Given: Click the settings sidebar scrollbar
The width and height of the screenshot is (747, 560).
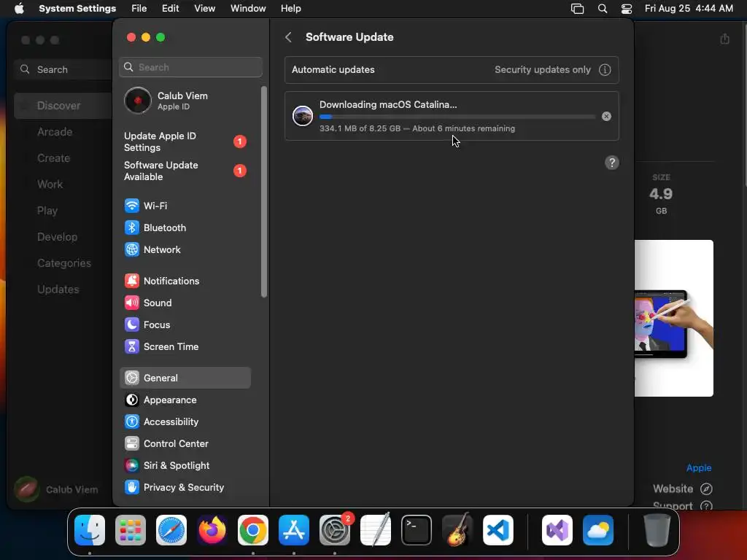Looking at the screenshot, I should (x=263, y=192).
